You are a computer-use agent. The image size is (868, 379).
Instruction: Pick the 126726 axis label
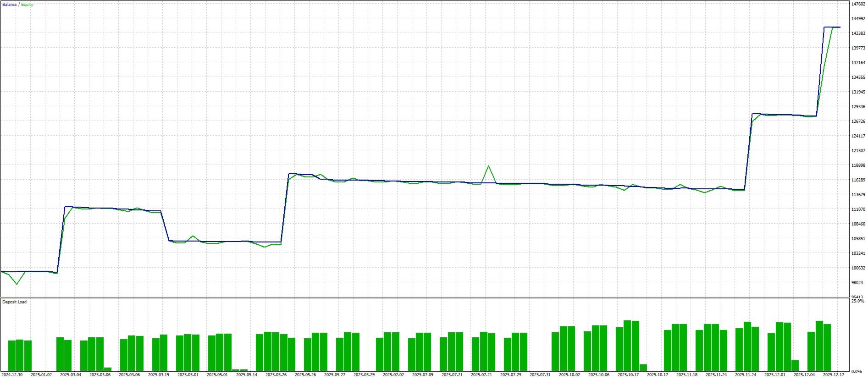(x=858, y=121)
